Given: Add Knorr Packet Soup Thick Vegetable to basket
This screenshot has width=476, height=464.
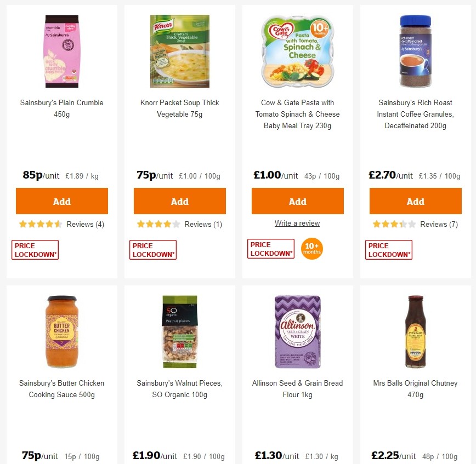Looking at the screenshot, I should pos(179,201).
